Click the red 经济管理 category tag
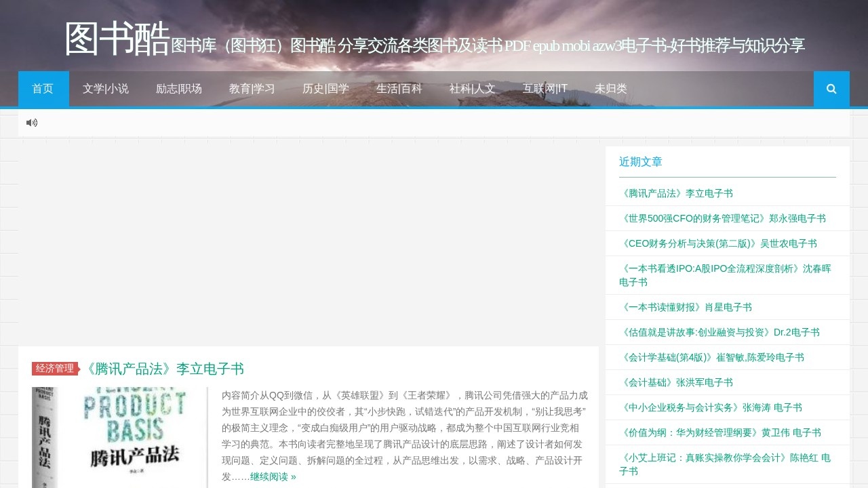 (x=55, y=368)
